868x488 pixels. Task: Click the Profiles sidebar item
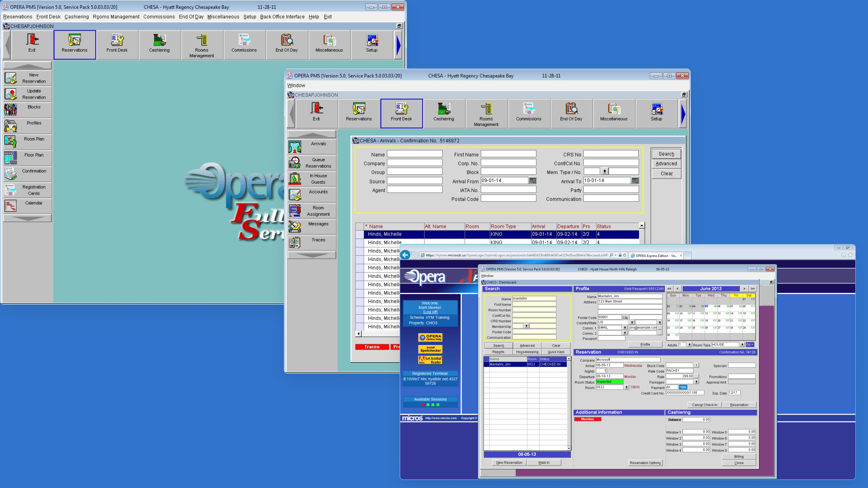click(x=28, y=126)
